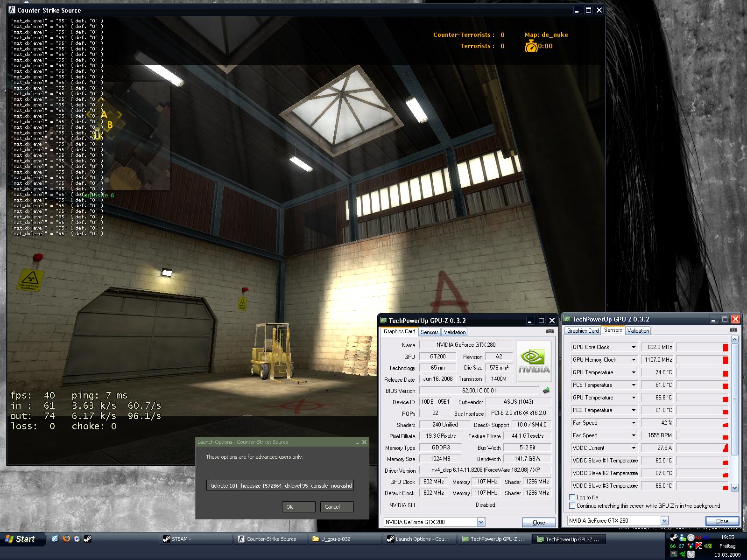747x560 pixels.
Task: Switch to the Sensors tab in left GPU-Z
Action: (x=429, y=332)
